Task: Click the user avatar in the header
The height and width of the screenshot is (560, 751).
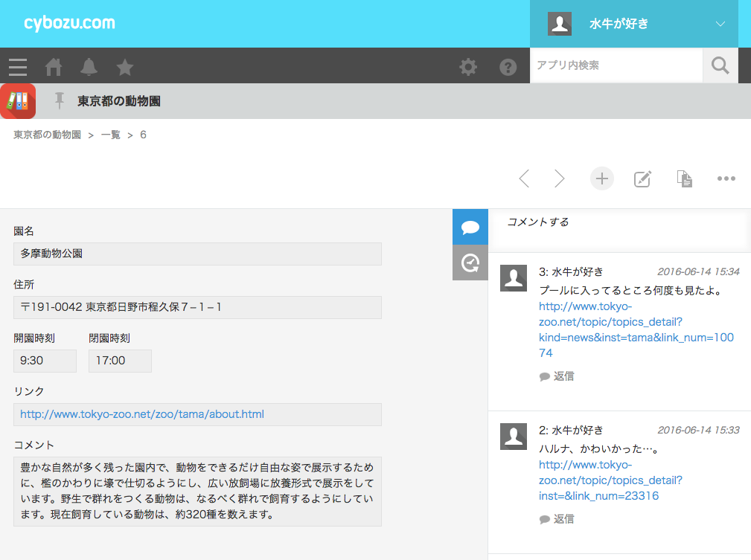Action: (560, 24)
